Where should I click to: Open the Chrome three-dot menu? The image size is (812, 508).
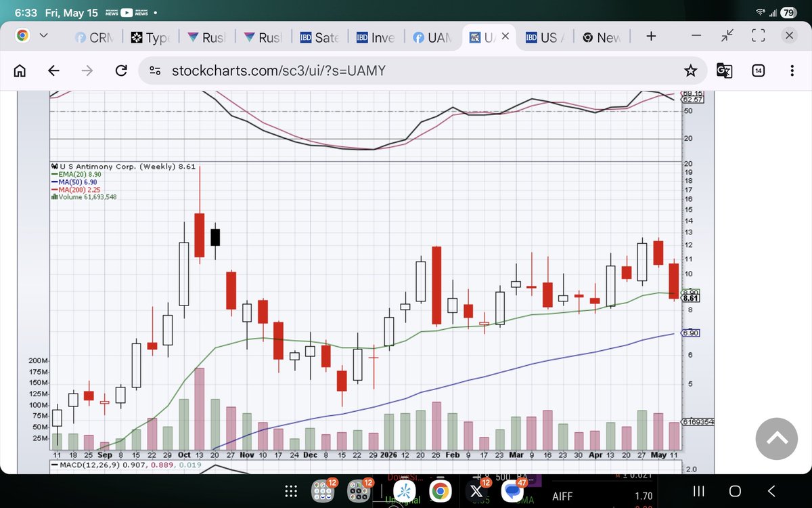[x=792, y=70]
